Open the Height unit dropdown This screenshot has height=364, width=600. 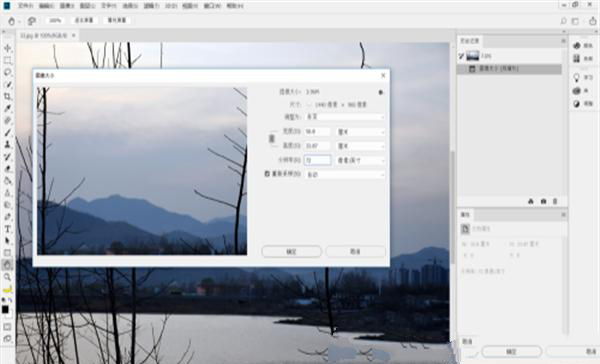(x=360, y=146)
